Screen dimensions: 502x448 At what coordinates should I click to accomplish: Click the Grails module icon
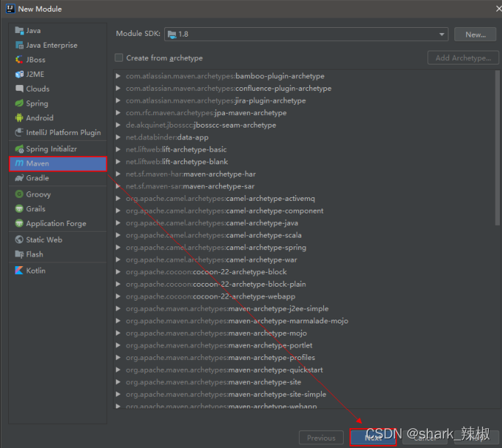coord(20,209)
